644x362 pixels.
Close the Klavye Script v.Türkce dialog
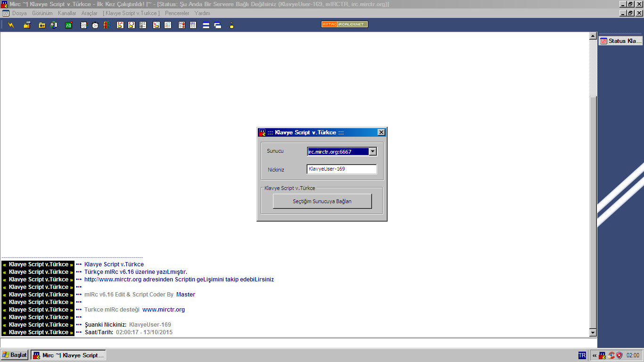381,132
